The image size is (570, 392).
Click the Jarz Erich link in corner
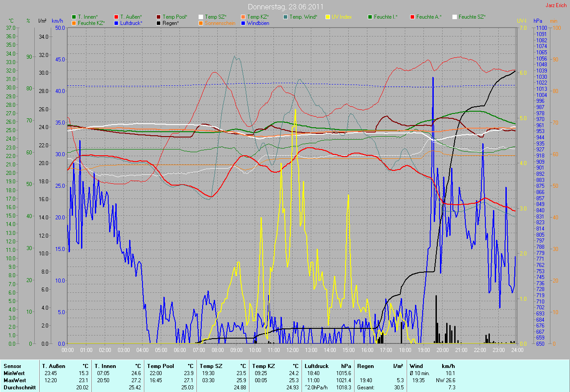557,5
